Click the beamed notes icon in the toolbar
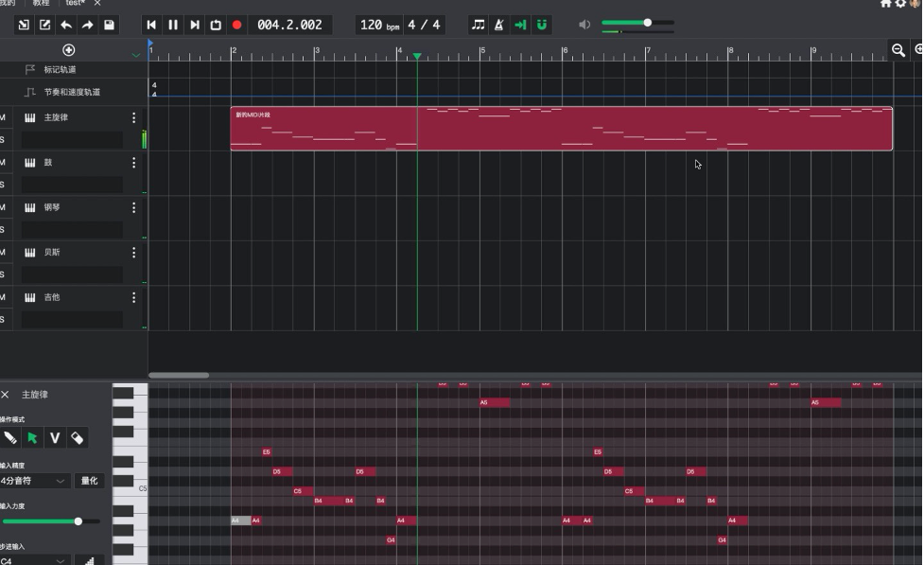This screenshot has width=924, height=565. [478, 25]
